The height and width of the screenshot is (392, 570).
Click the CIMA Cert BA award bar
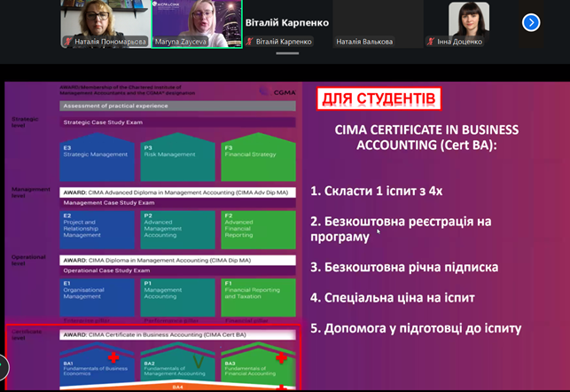pos(177,334)
